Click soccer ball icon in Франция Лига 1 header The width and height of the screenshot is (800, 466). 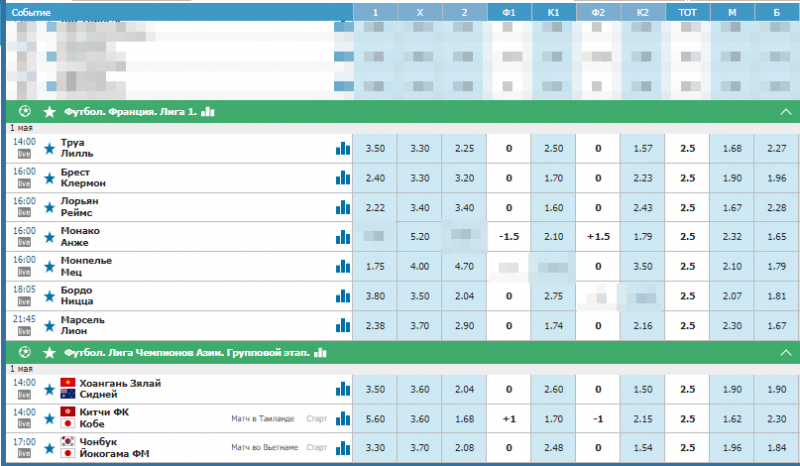click(x=24, y=111)
